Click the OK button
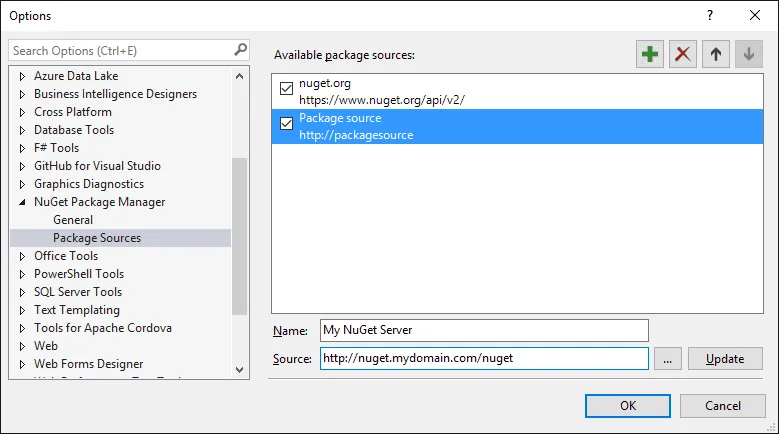 click(x=627, y=406)
